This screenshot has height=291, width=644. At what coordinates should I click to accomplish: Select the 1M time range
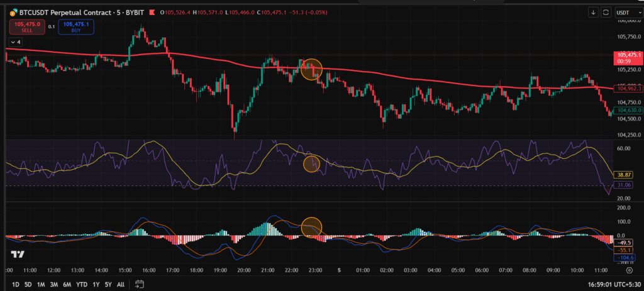coord(41,285)
